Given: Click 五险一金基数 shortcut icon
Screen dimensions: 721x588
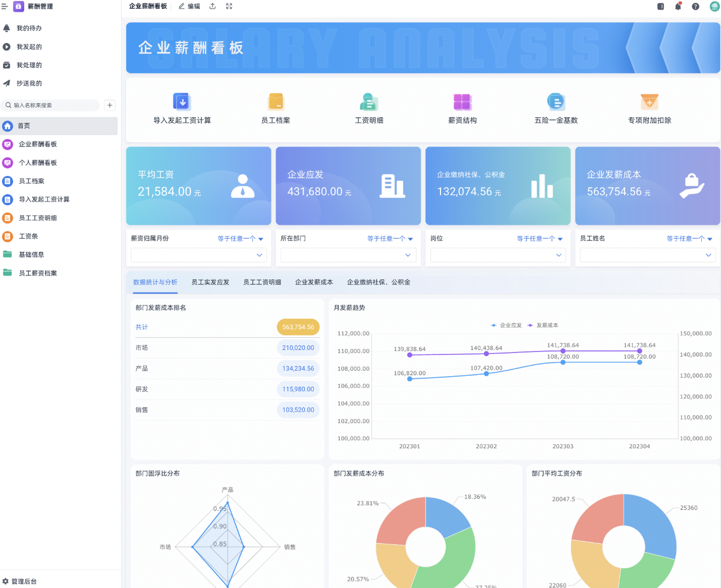Looking at the screenshot, I should click(x=556, y=102).
